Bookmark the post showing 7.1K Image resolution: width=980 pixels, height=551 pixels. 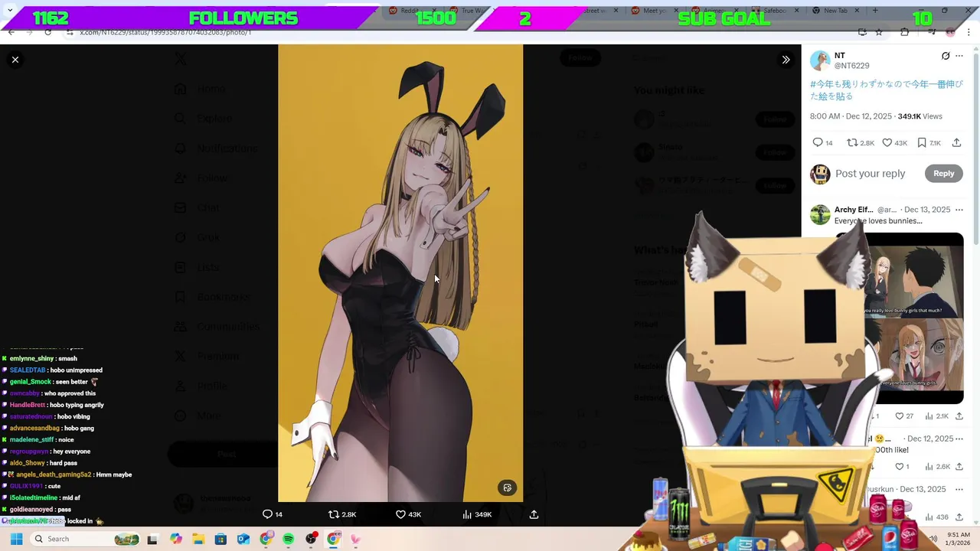click(x=922, y=143)
